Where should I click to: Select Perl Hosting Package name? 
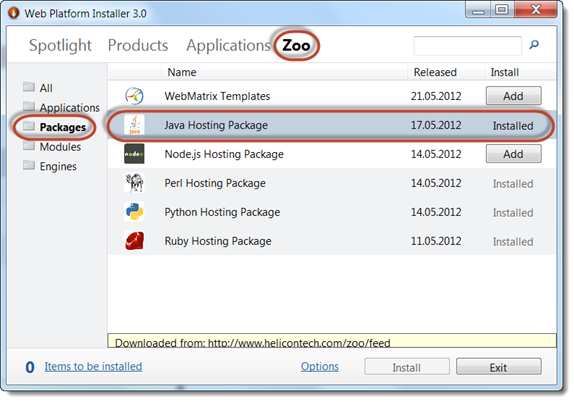click(x=215, y=183)
